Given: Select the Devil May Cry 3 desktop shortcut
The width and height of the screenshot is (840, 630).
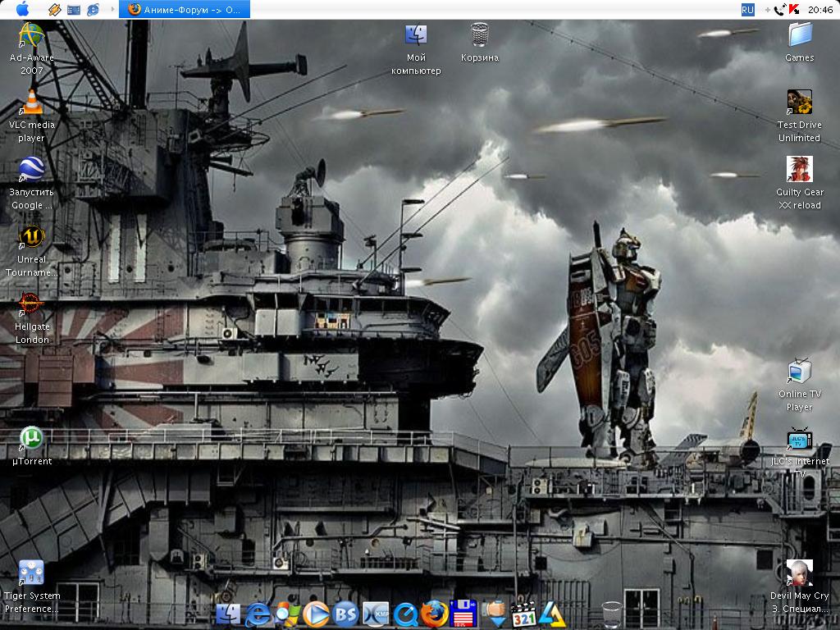Looking at the screenshot, I should coord(799,587).
